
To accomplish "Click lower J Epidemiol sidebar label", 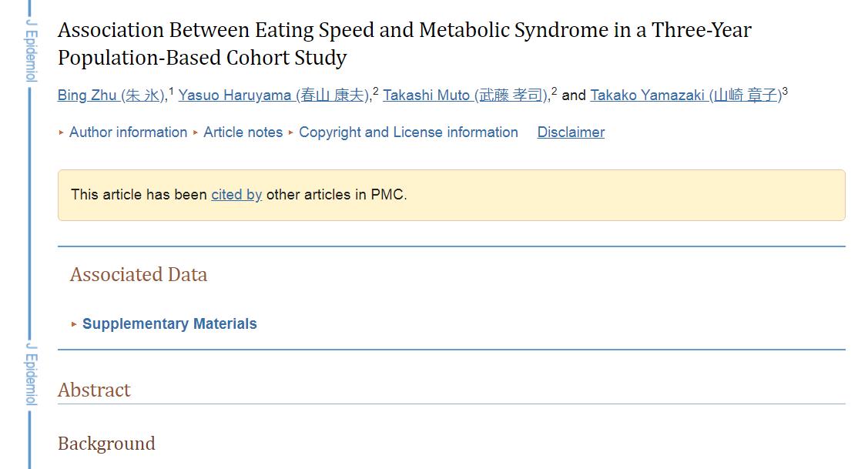I will click(31, 374).
